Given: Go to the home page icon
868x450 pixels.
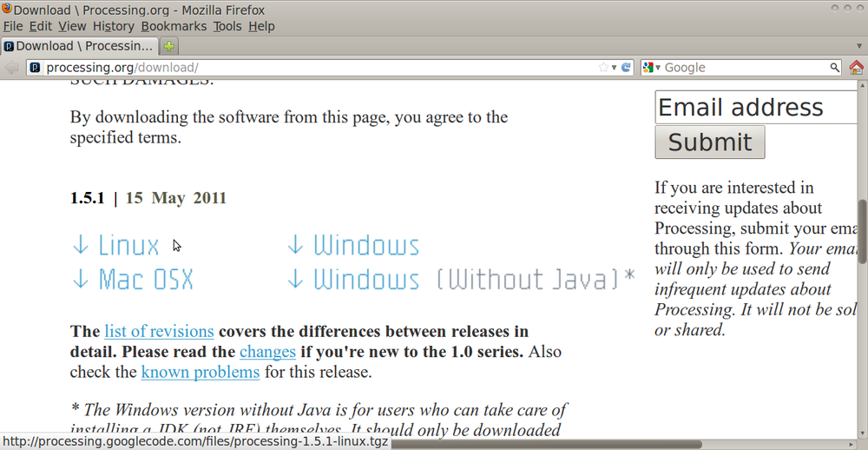Looking at the screenshot, I should pos(856,68).
